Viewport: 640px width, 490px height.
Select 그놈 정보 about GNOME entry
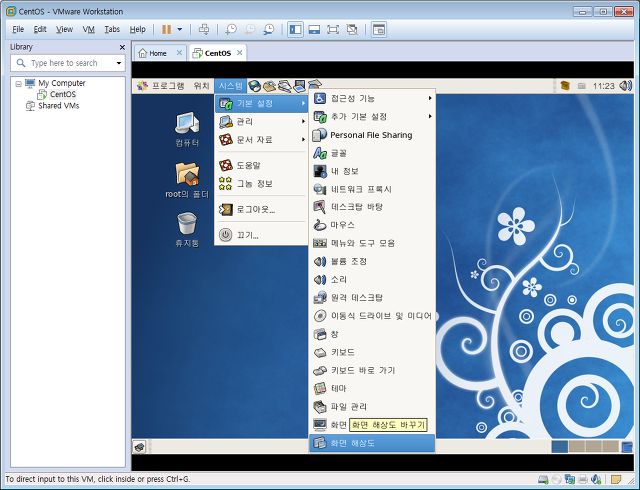(x=261, y=184)
